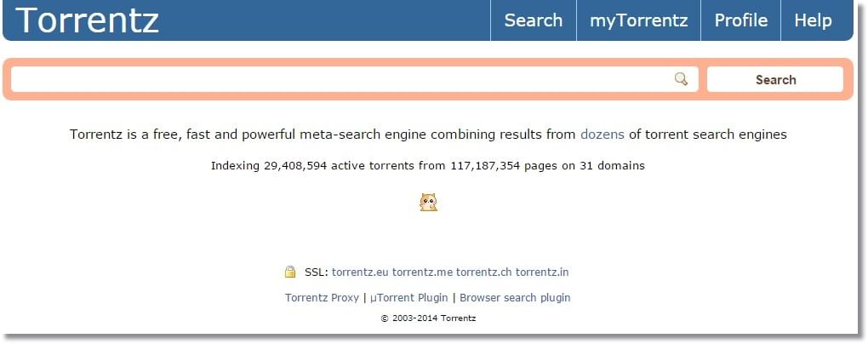Open the myTorrentz menu item

click(x=639, y=20)
